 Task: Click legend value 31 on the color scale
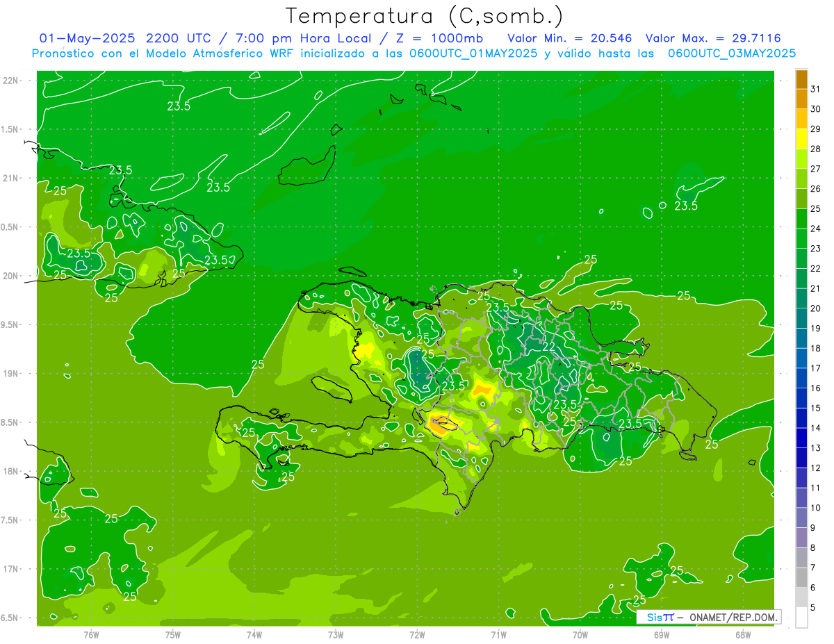point(815,89)
